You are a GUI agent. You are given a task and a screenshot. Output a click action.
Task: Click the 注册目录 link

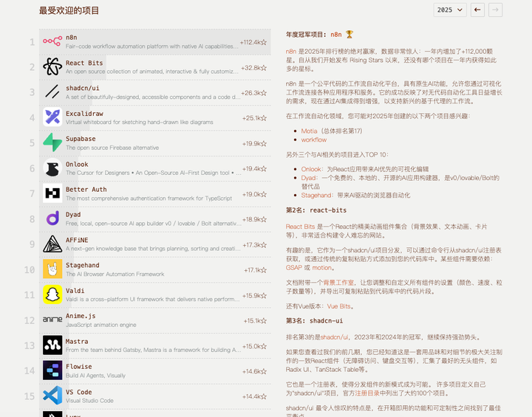tap(367, 393)
